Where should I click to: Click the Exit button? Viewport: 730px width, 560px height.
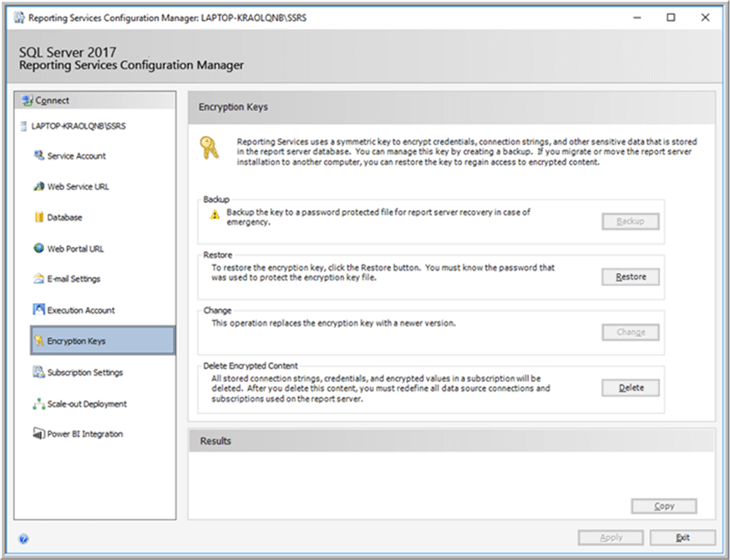click(x=682, y=537)
